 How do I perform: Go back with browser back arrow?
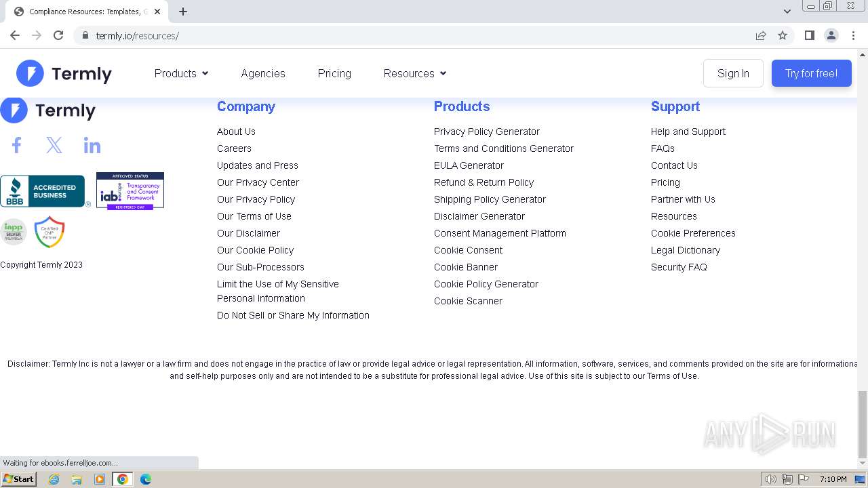click(x=15, y=35)
